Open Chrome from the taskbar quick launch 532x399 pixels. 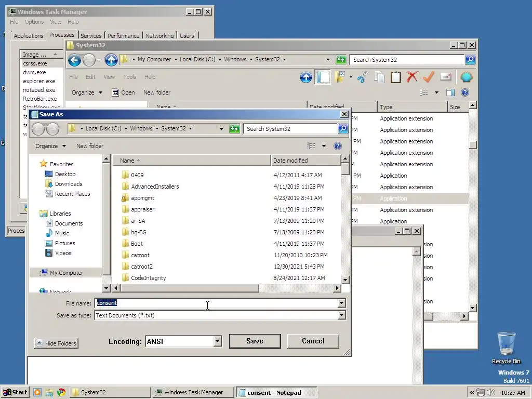[x=61, y=393]
